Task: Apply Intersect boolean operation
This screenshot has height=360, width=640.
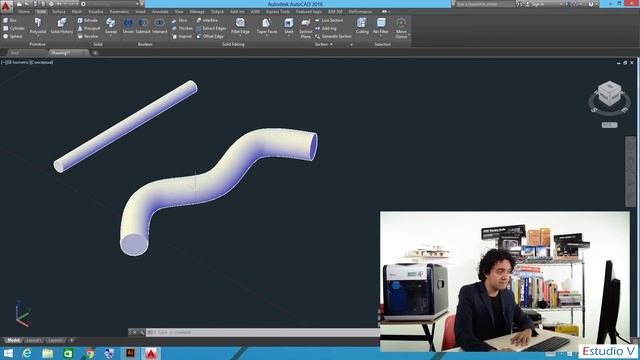Action: (x=160, y=26)
